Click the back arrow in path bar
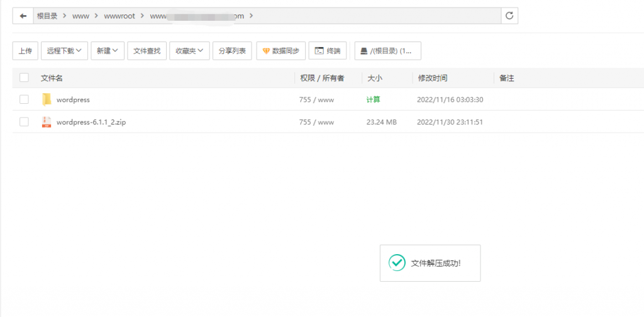Image resolution: width=644 pixels, height=317 pixels. coord(23,16)
